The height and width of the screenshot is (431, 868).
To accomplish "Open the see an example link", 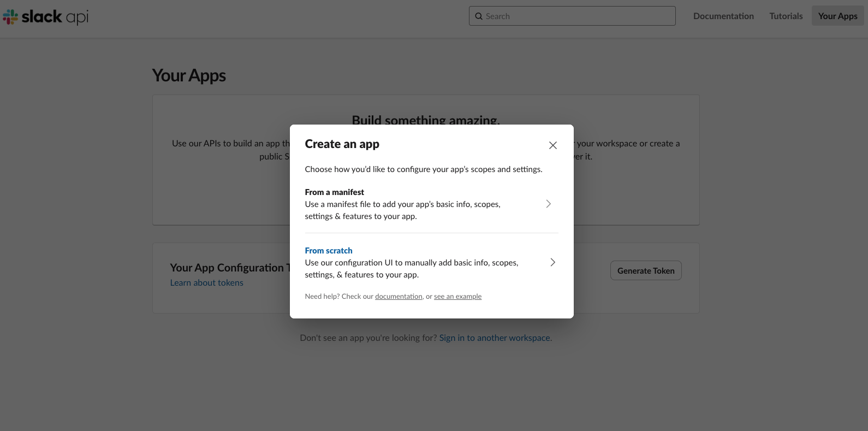I will [x=457, y=297].
